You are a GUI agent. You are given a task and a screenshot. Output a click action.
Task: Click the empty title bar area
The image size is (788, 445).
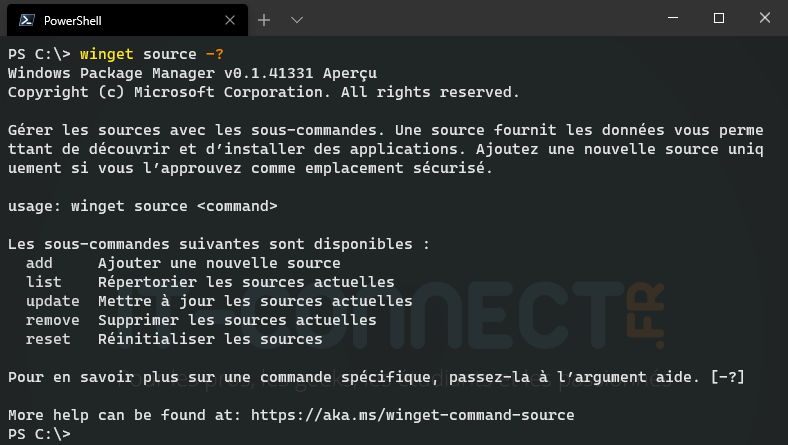480,18
